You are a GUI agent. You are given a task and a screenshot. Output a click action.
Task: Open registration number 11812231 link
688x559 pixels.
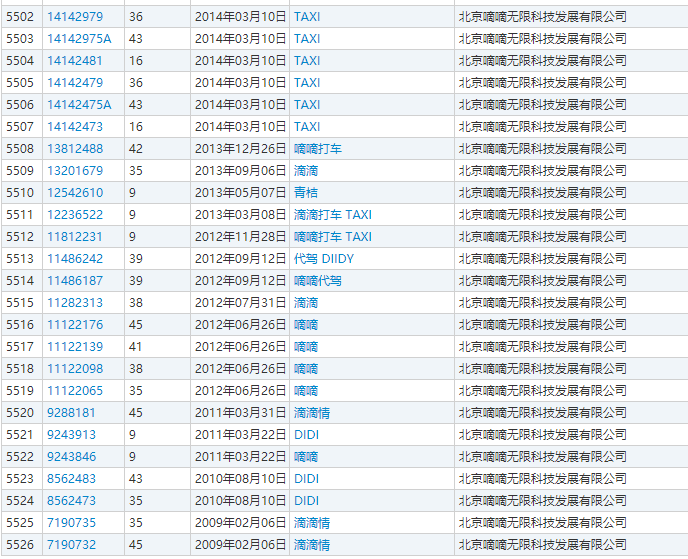coord(75,236)
